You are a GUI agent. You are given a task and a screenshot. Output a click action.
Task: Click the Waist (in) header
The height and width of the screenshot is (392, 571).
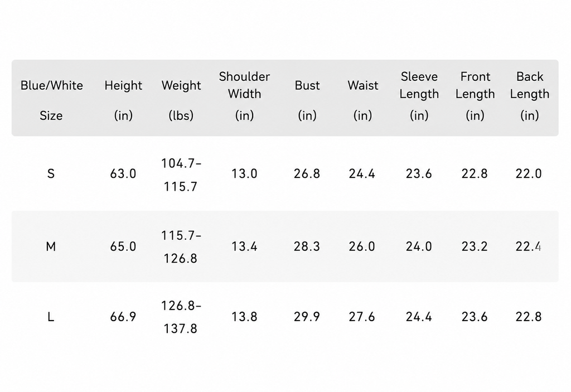coord(362,100)
